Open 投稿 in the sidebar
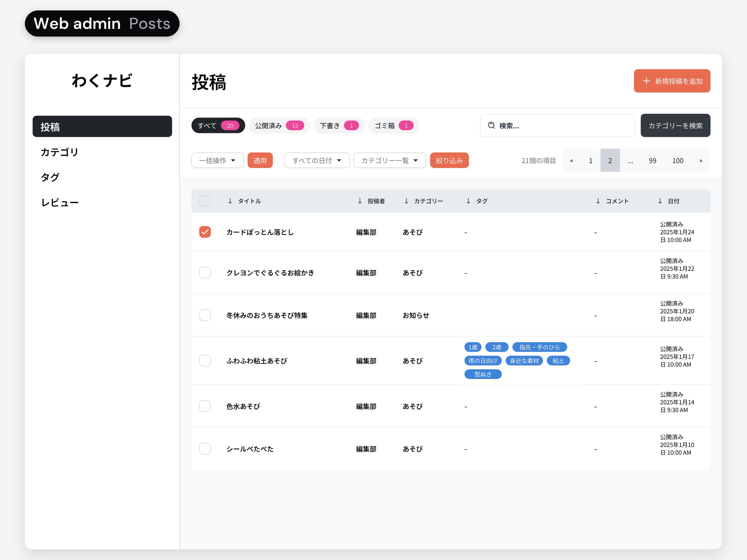This screenshot has height=560, width=747. (x=102, y=127)
